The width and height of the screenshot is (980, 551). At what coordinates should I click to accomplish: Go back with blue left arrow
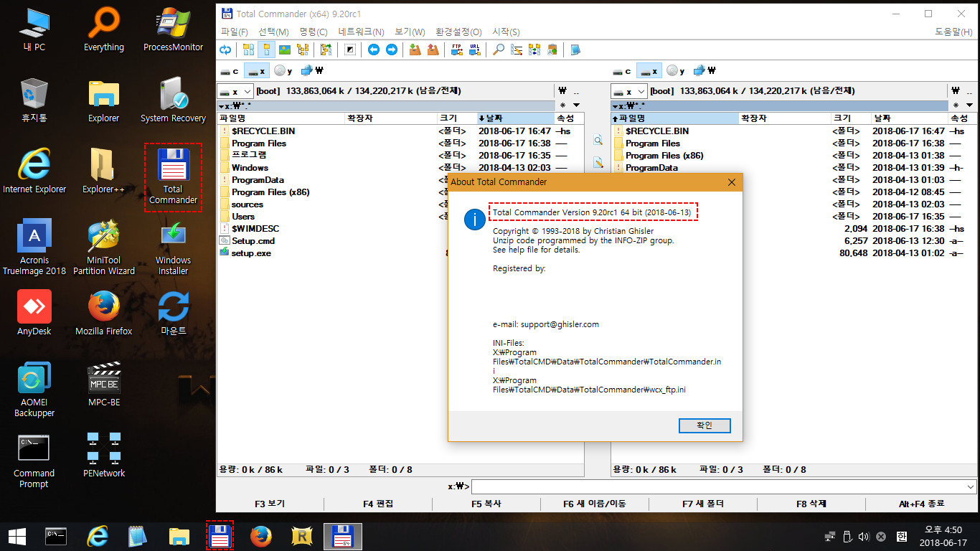point(373,50)
